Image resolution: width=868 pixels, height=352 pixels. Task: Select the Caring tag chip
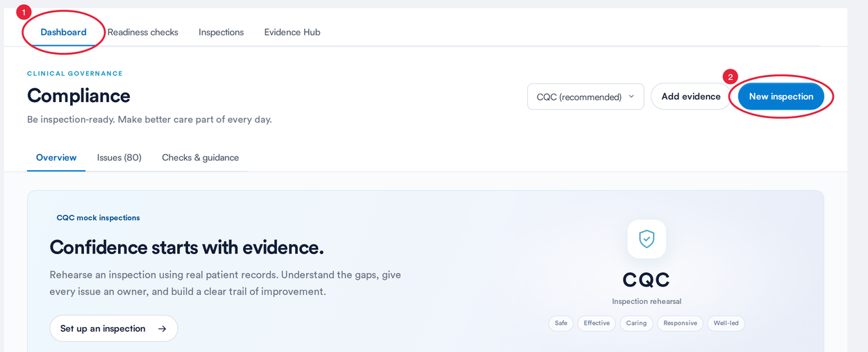click(x=636, y=324)
